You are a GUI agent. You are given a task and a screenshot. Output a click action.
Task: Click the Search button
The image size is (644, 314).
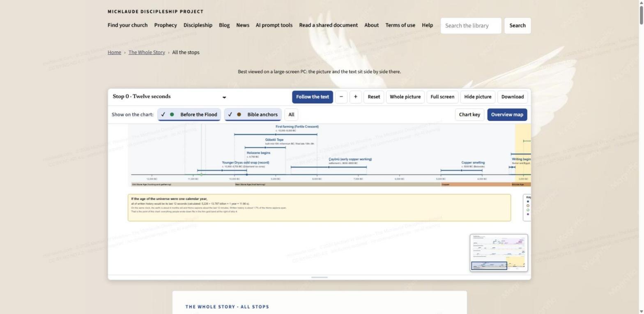517,25
